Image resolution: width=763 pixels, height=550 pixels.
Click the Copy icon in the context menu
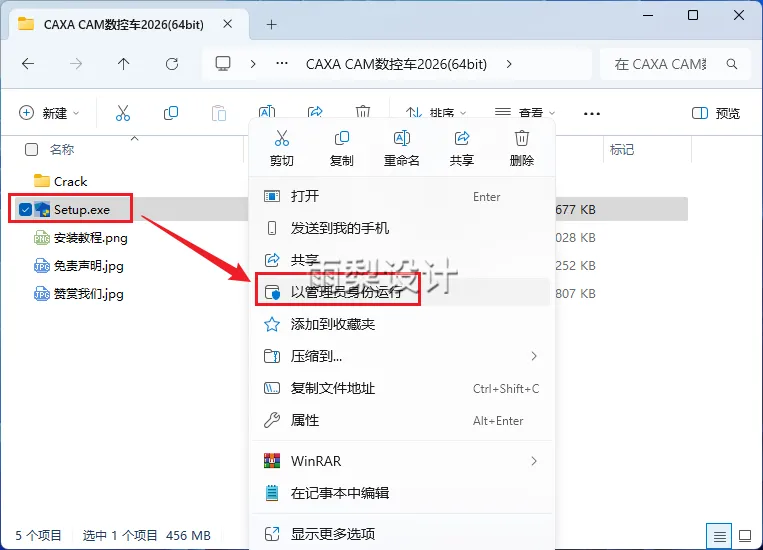(342, 139)
